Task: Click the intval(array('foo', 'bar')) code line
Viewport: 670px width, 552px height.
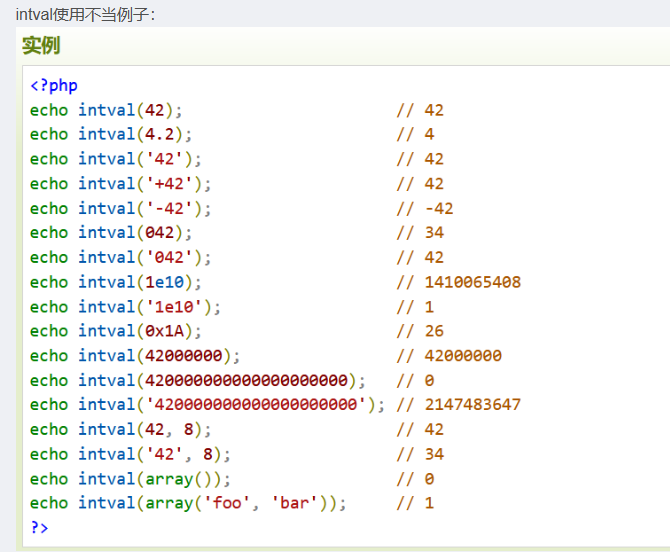Action: (x=184, y=503)
